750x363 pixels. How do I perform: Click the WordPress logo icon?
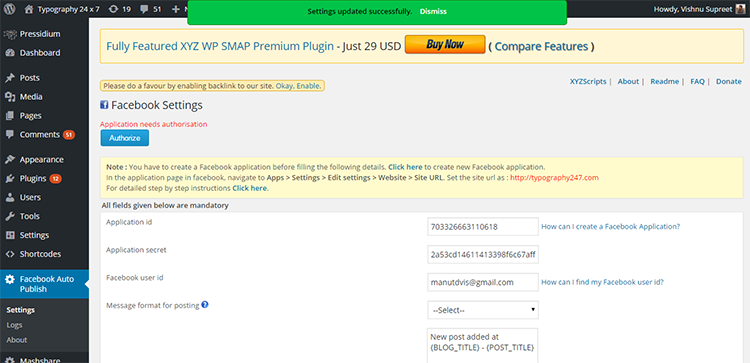click(x=10, y=9)
